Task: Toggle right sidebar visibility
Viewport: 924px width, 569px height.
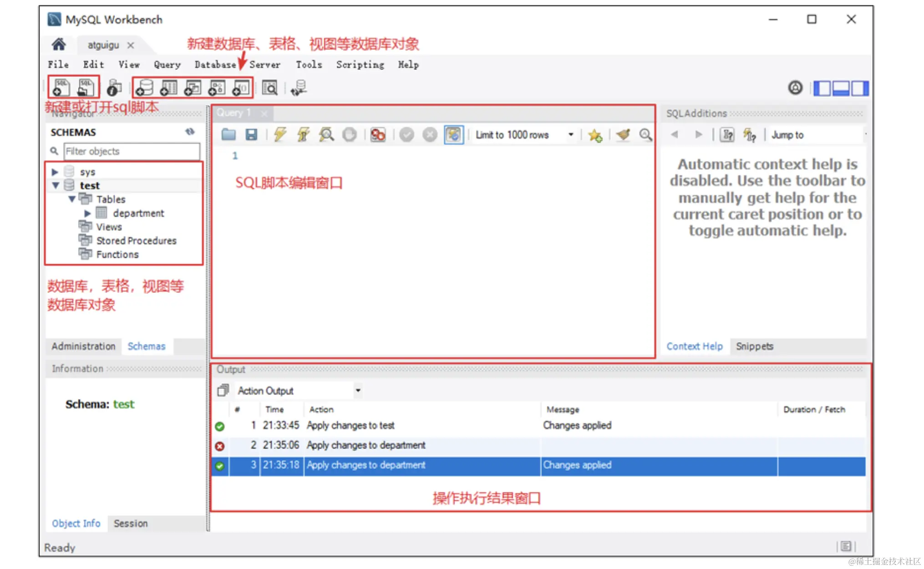Action: (x=859, y=88)
